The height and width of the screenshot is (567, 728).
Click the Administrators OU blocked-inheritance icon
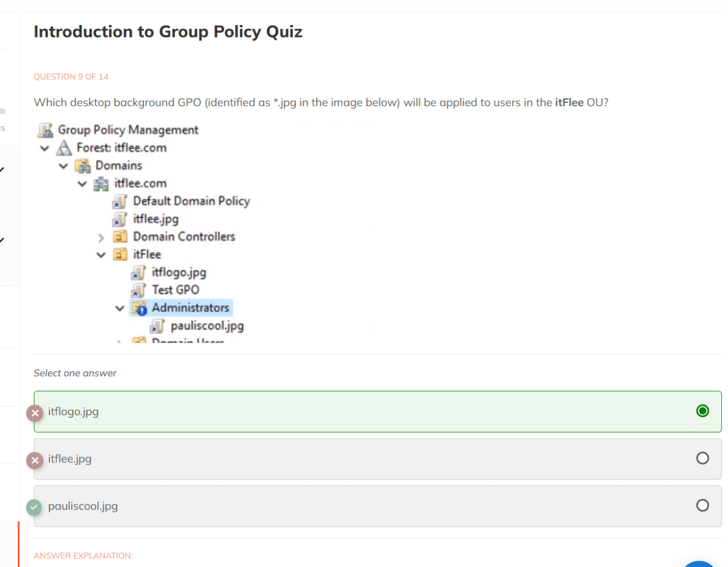pos(139,308)
